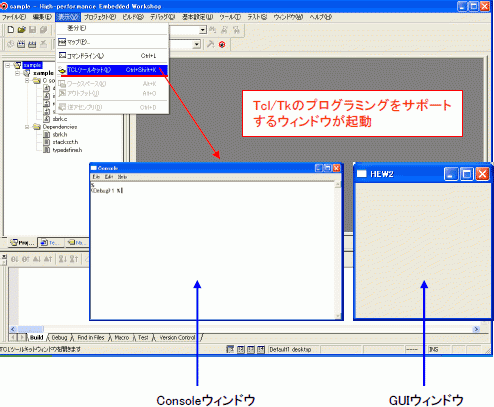Click the Save All toolbar icon
Viewport: 494px width, 407px height.
43,30
